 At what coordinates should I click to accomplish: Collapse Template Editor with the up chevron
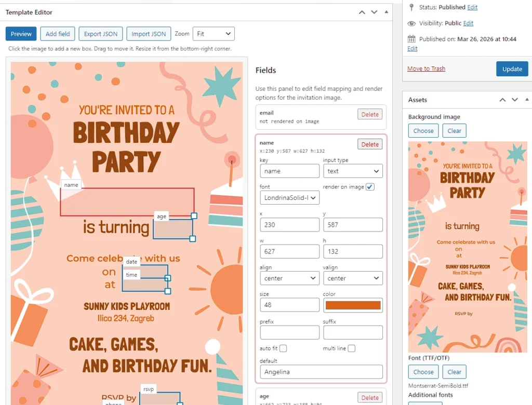click(x=362, y=11)
